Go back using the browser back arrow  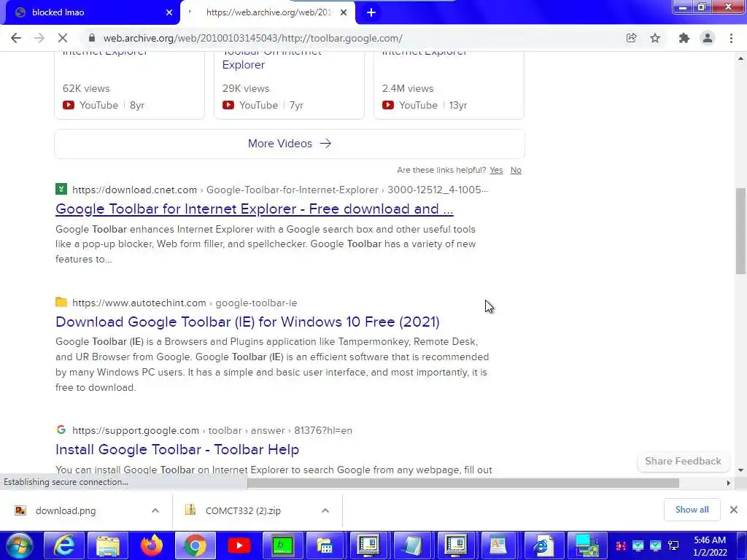click(x=16, y=38)
